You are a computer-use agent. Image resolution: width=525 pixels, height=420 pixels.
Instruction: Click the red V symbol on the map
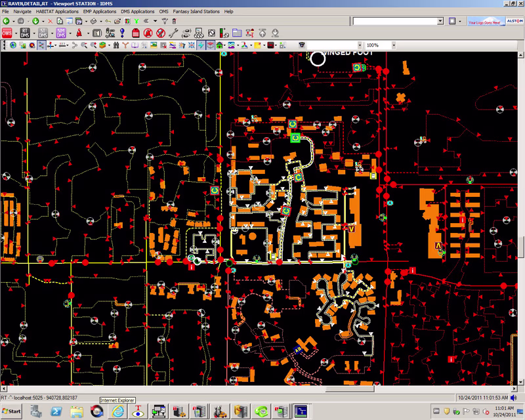click(x=351, y=229)
